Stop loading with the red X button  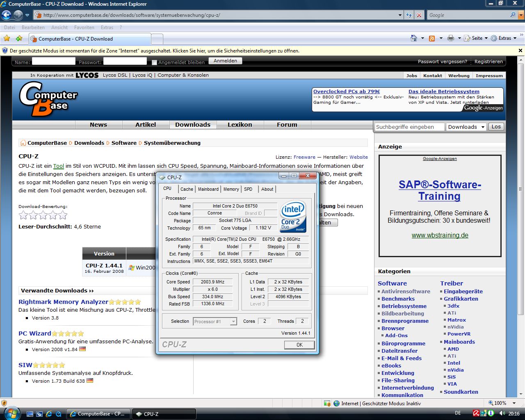click(419, 15)
